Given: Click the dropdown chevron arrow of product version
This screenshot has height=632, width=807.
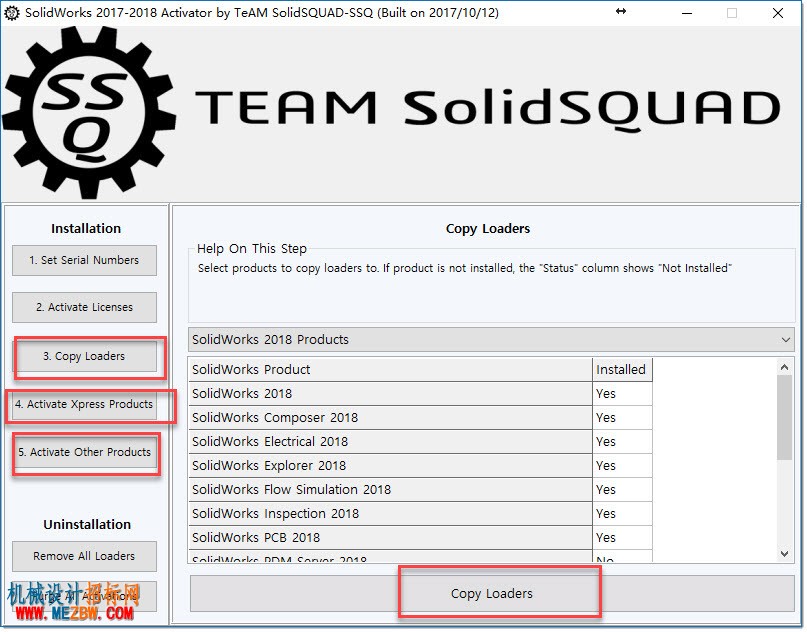Looking at the screenshot, I should pos(785,340).
